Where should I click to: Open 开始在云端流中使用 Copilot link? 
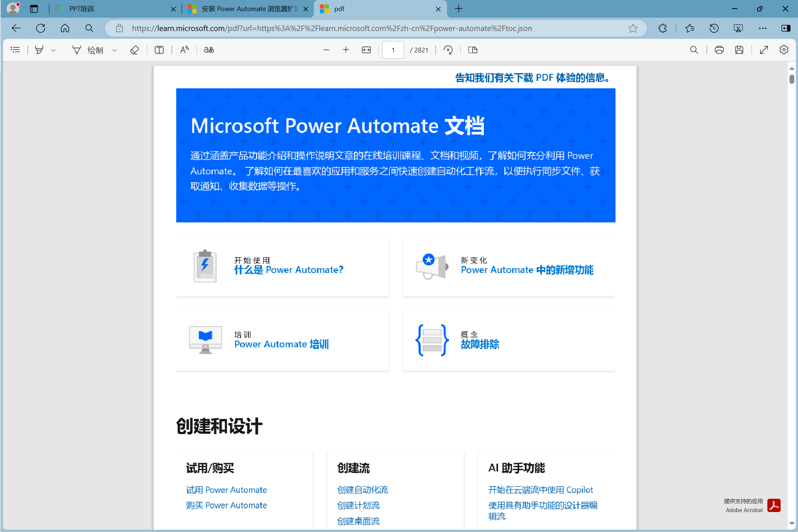(x=540, y=490)
